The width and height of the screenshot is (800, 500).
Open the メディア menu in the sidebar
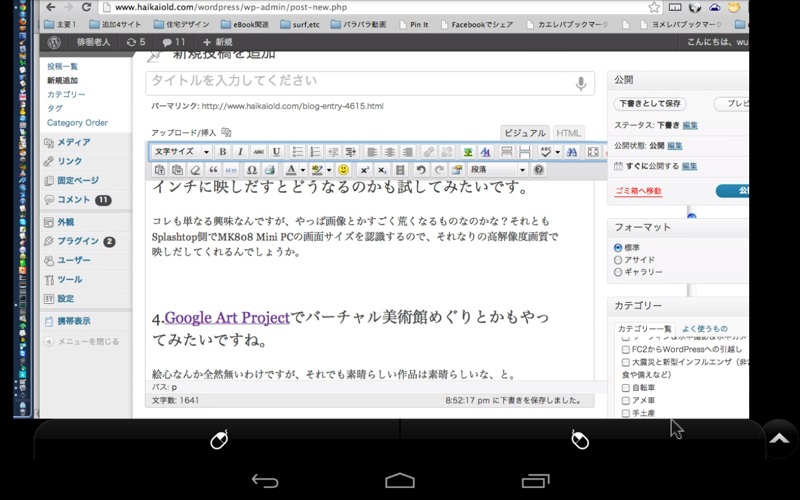[x=73, y=142]
